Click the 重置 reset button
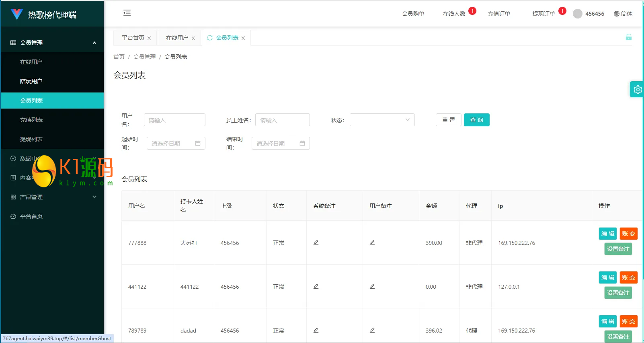 tap(449, 120)
